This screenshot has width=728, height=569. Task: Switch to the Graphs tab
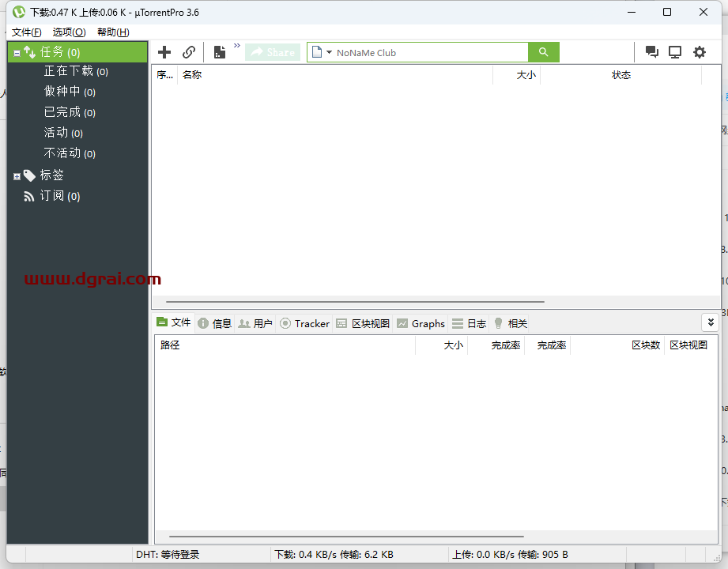tap(421, 323)
